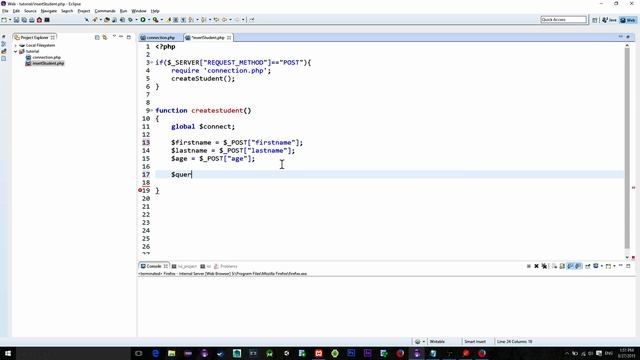
Task: Click Link with Editor icon in Project Explorer
Action: coord(105,37)
